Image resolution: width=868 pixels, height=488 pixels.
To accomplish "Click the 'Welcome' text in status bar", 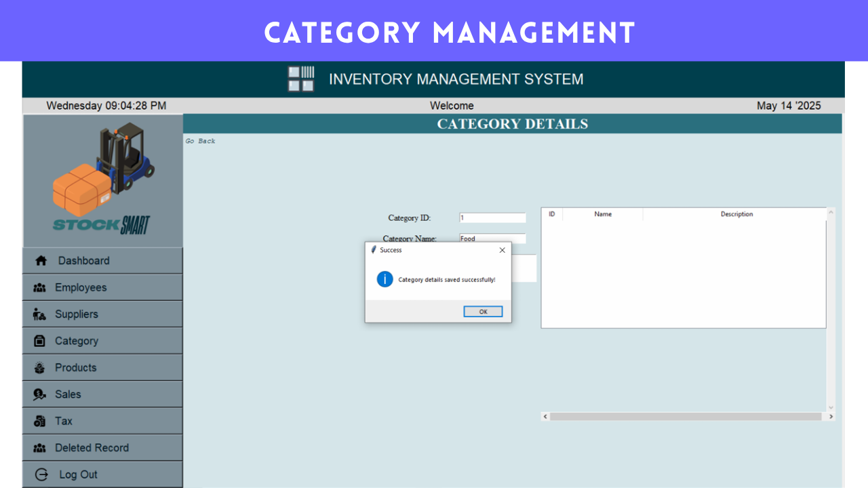I will pyautogui.click(x=452, y=106).
